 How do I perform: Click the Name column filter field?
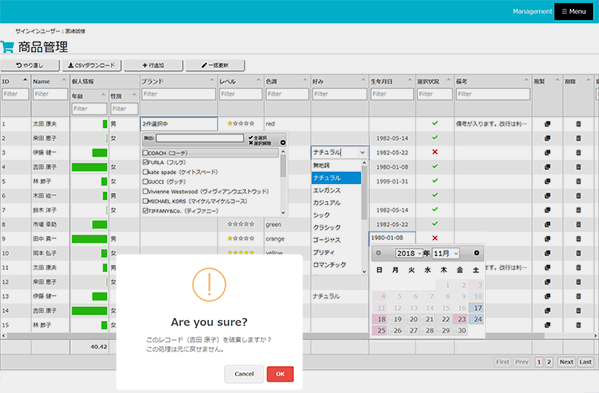(x=50, y=94)
